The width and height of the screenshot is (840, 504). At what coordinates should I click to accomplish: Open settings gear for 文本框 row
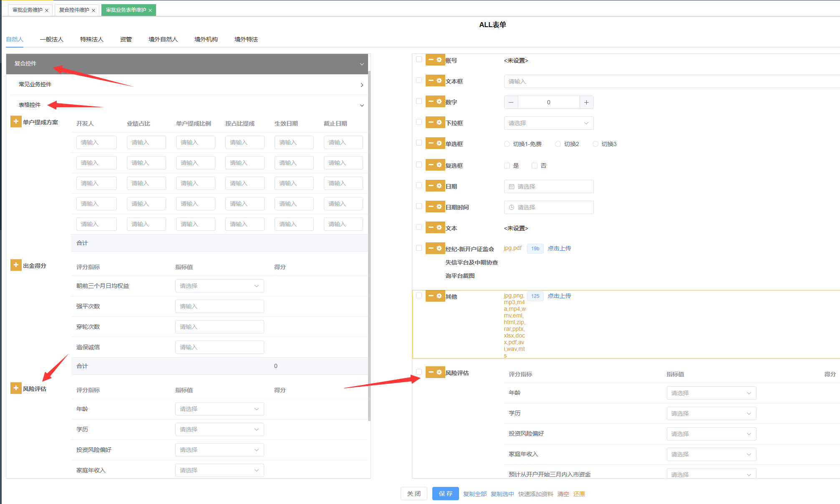439,81
